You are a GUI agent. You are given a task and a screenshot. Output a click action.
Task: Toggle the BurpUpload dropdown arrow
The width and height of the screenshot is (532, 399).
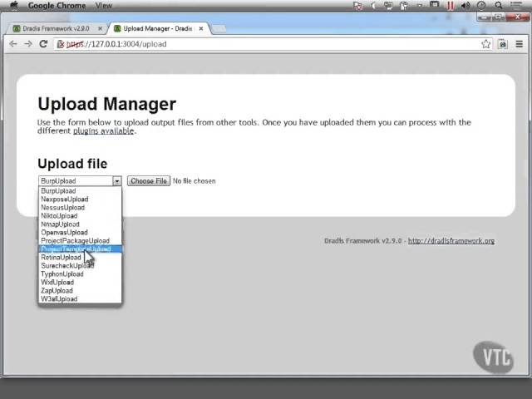click(x=116, y=181)
